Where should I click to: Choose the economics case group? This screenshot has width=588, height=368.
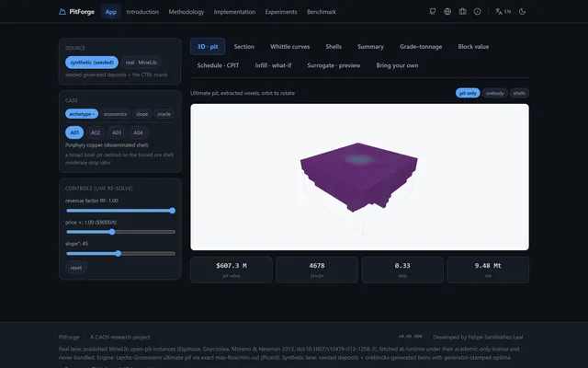coord(115,114)
